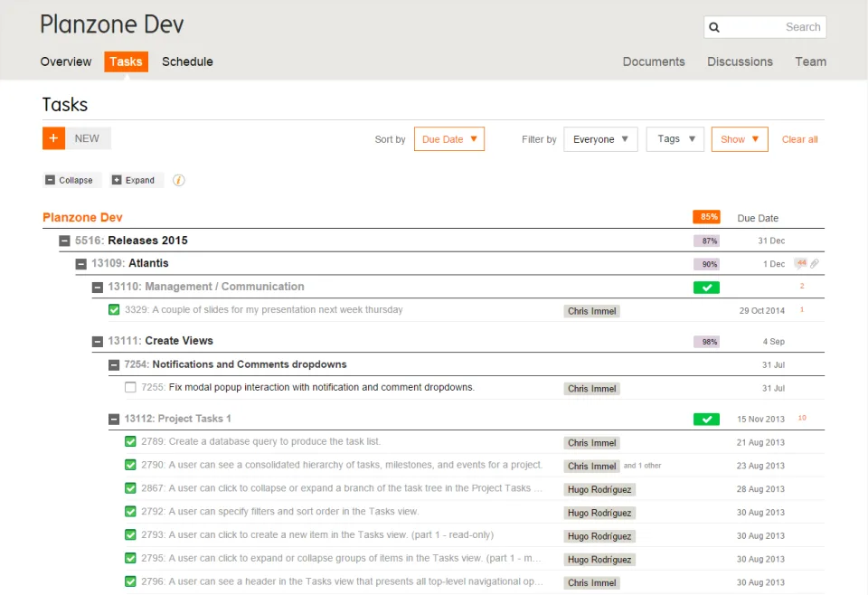Image resolution: width=868 pixels, height=595 pixels.
Task: Toggle checkbox for task 2789 database query
Action: click(x=130, y=441)
